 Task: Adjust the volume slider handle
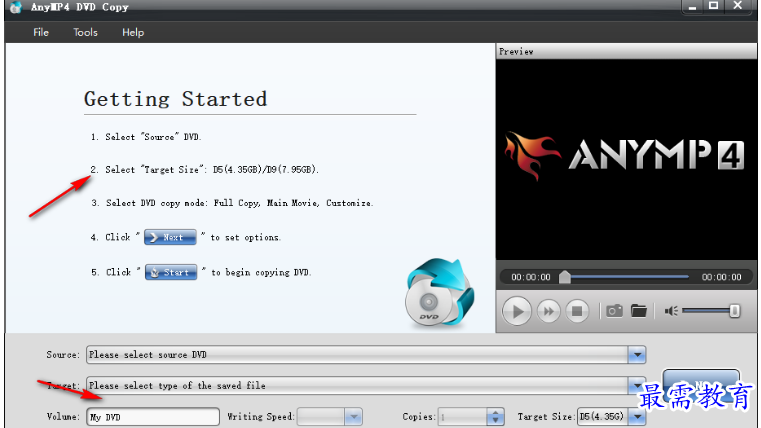735,311
